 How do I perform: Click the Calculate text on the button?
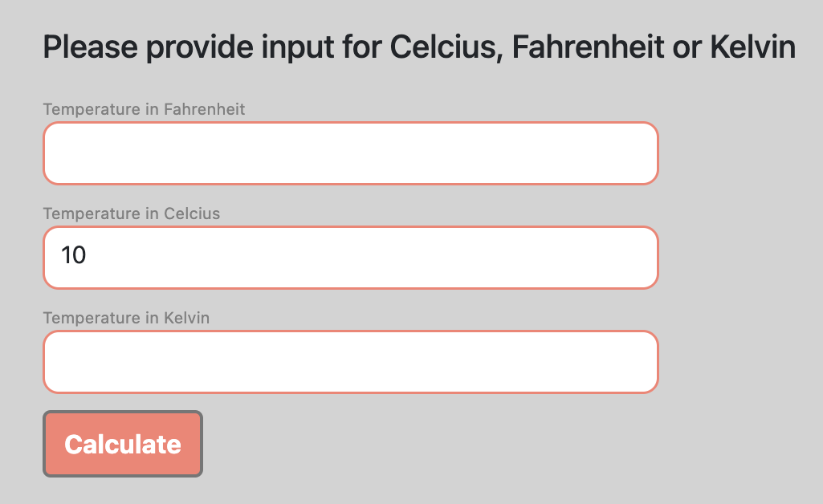click(121, 443)
